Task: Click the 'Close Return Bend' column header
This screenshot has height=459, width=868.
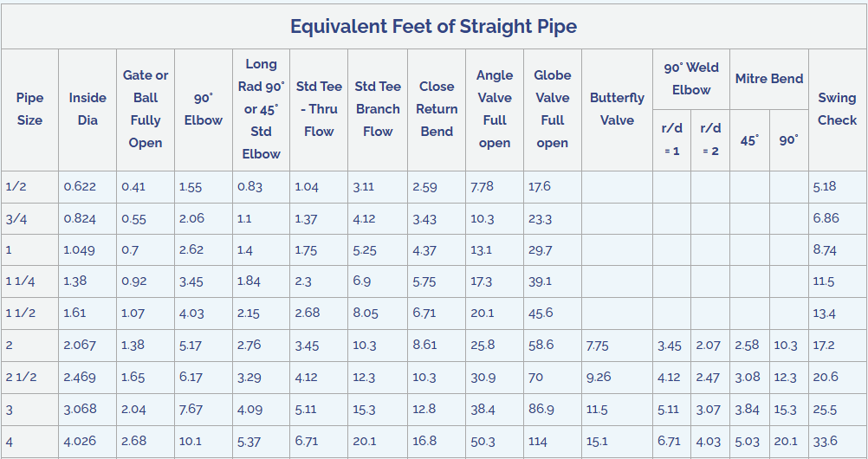Action: [x=437, y=109]
